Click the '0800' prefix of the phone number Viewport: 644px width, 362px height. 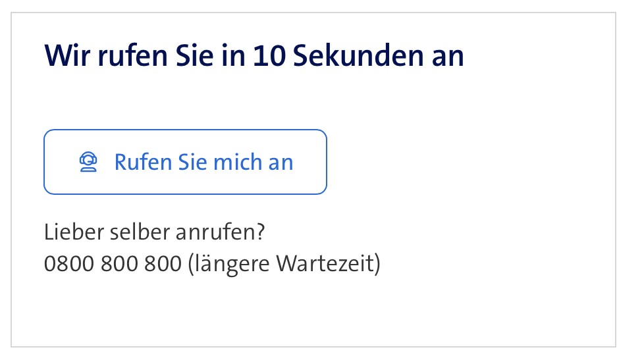pos(68,264)
